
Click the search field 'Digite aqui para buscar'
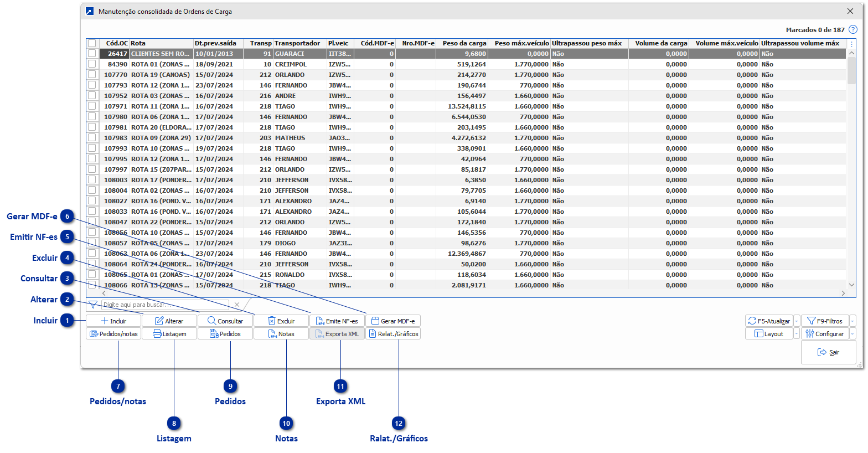(165, 305)
